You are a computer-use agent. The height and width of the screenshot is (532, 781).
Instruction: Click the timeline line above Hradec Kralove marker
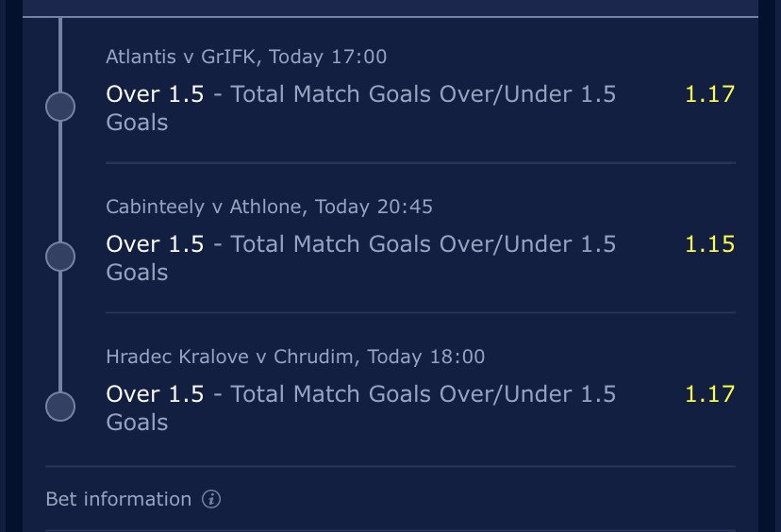(60, 332)
